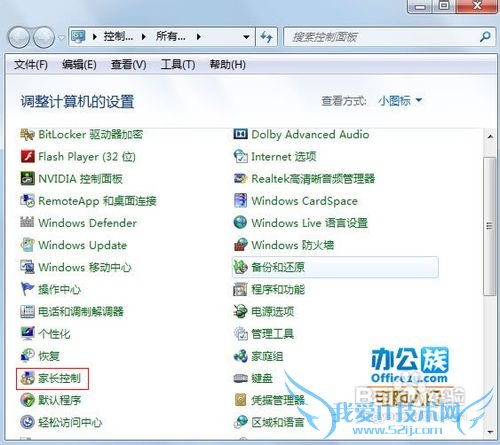Click the 电话和调制解调器 icon
Image resolution: width=500 pixels, height=445 pixels.
(x=27, y=311)
